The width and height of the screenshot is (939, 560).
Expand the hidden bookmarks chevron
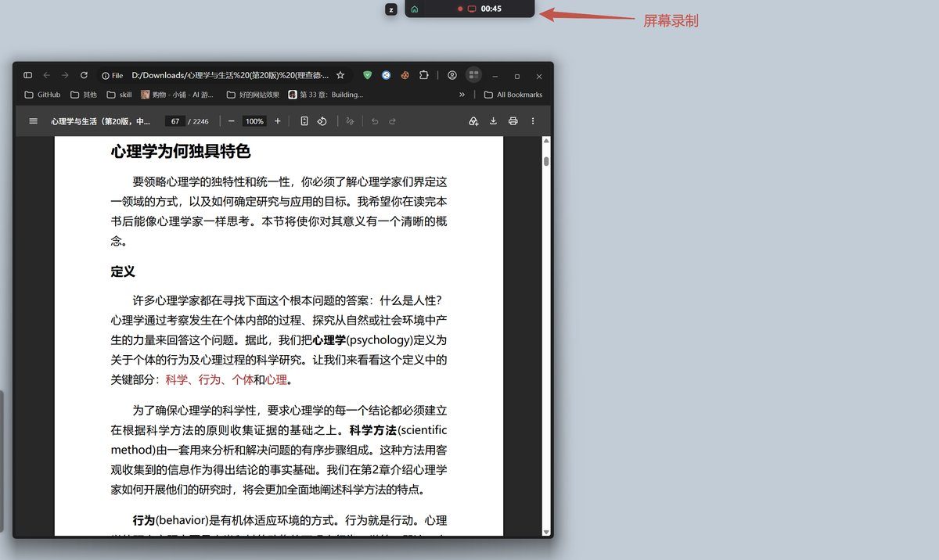click(x=462, y=95)
